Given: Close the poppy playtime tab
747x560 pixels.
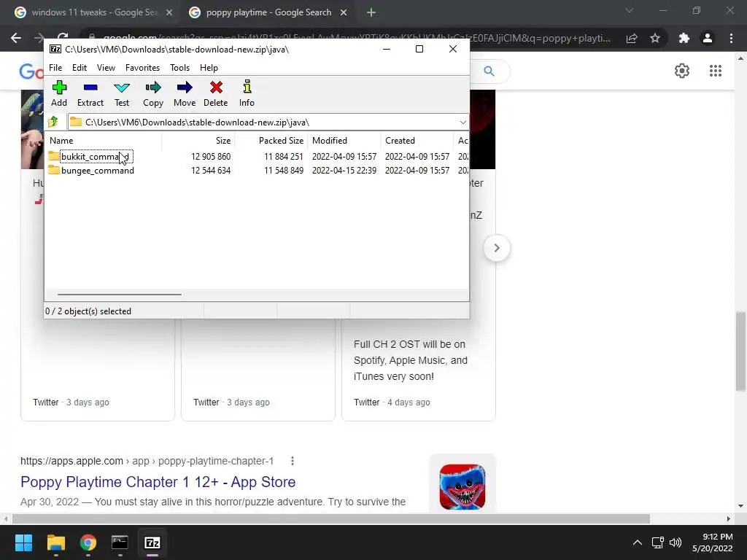Looking at the screenshot, I should click(344, 13).
